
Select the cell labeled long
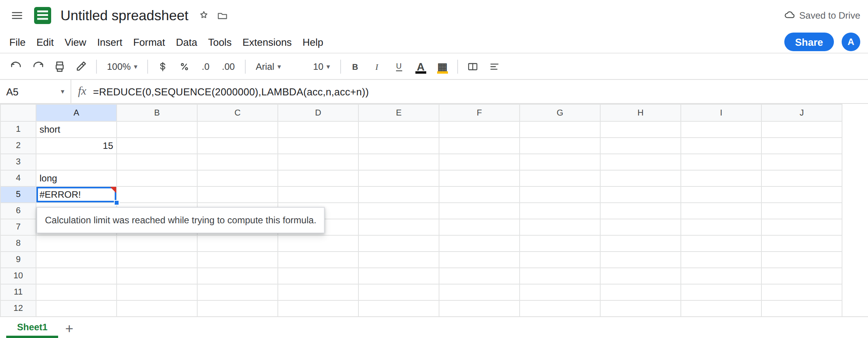tap(76, 178)
